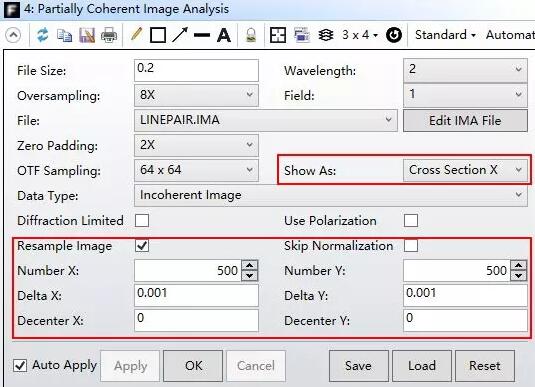
Task: Open the Standard toolbar menu
Action: click(445, 35)
